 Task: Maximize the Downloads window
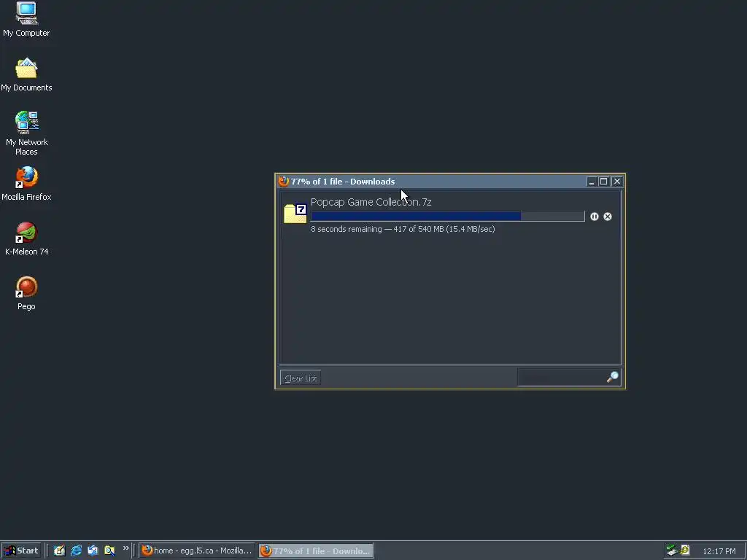[603, 182]
